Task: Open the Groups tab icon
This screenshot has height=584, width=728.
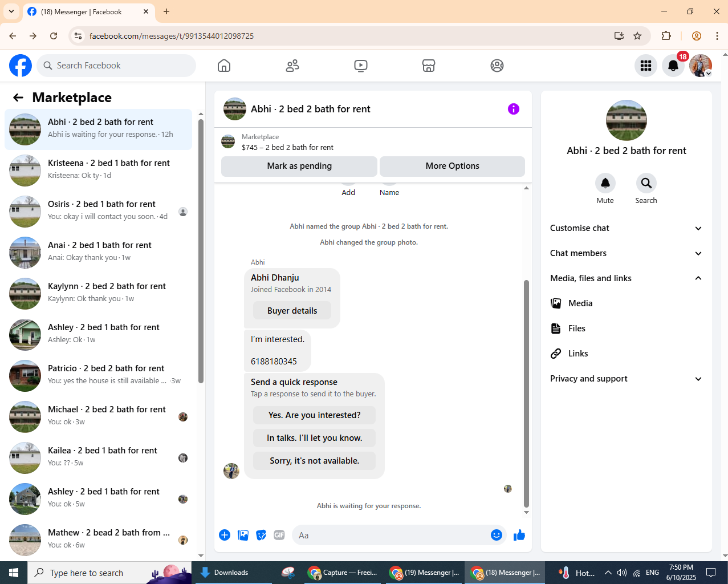Action: point(497,66)
